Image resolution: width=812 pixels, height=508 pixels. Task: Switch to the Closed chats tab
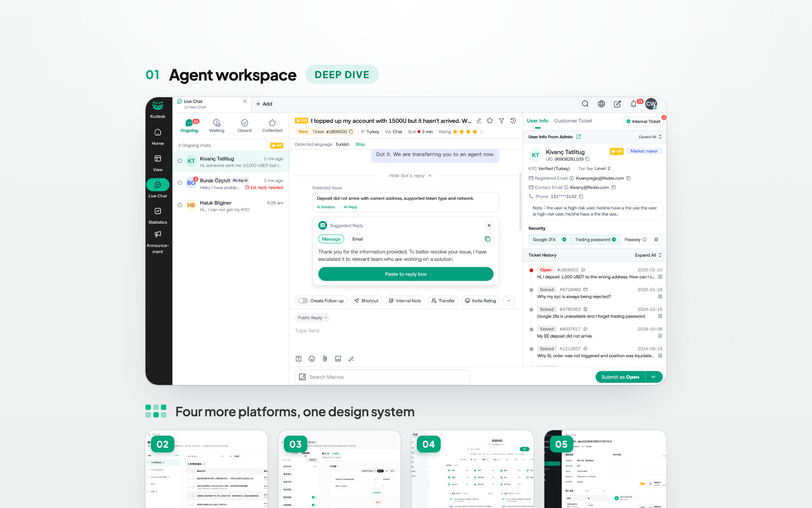click(244, 125)
